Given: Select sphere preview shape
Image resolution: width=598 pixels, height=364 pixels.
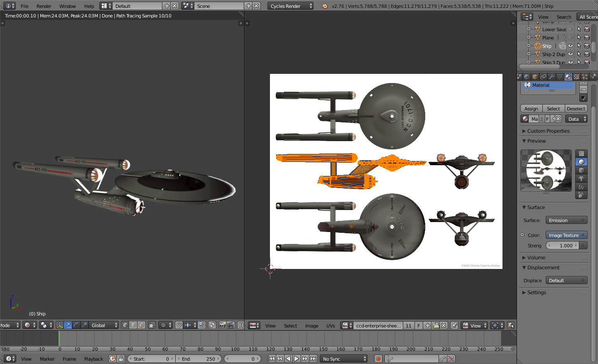Looking at the screenshot, I should click(581, 162).
